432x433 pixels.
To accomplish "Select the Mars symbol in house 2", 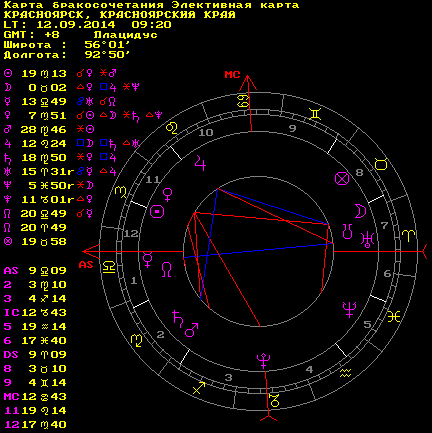I will tap(192, 329).
